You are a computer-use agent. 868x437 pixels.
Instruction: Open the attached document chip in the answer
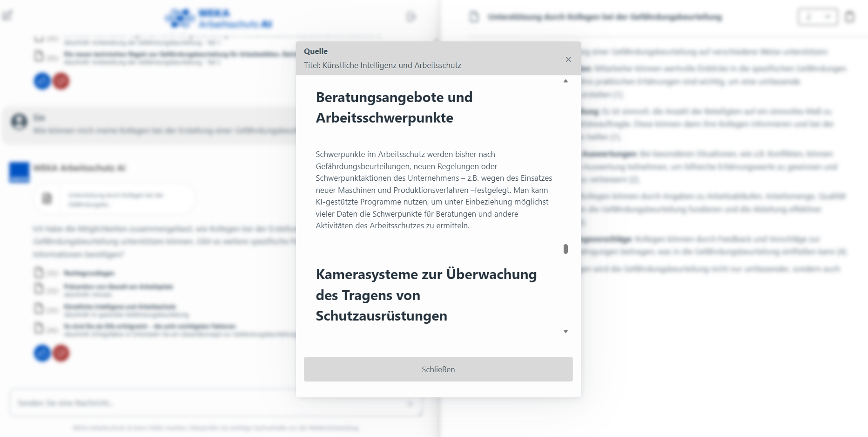114,199
